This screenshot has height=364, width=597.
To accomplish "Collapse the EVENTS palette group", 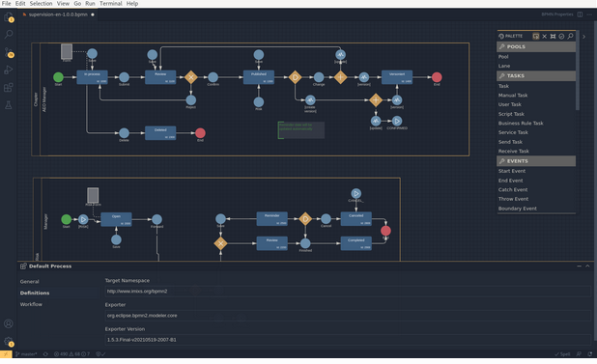I will (x=536, y=161).
